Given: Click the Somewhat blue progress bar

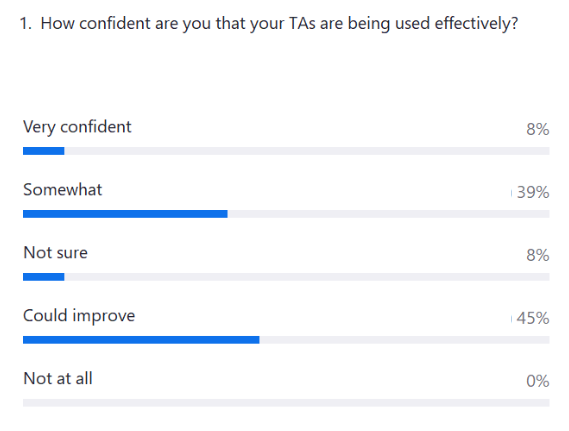Looking at the screenshot, I should point(125,214).
